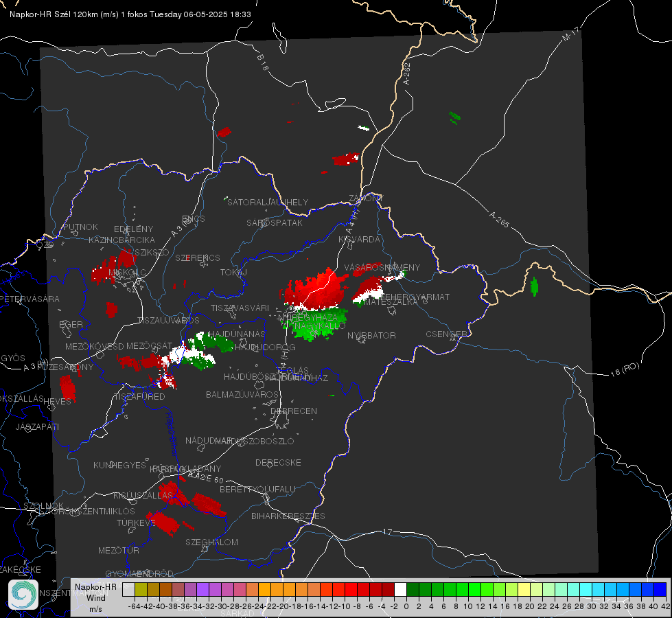Click the NYIRBATOR label

(371, 335)
